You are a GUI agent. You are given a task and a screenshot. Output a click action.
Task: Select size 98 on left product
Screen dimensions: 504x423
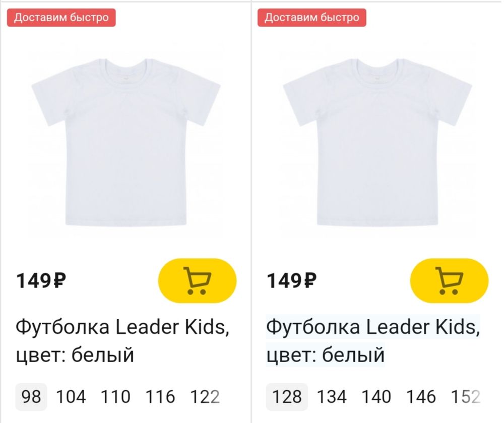31,397
